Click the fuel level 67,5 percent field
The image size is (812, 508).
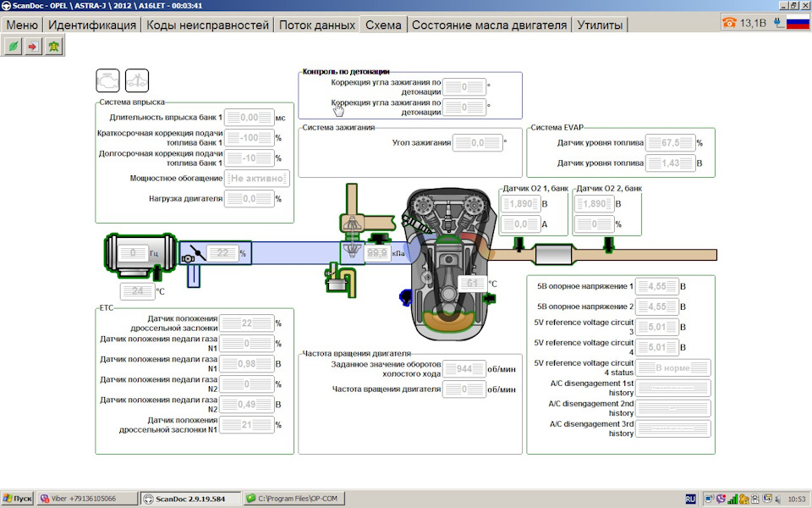click(670, 142)
